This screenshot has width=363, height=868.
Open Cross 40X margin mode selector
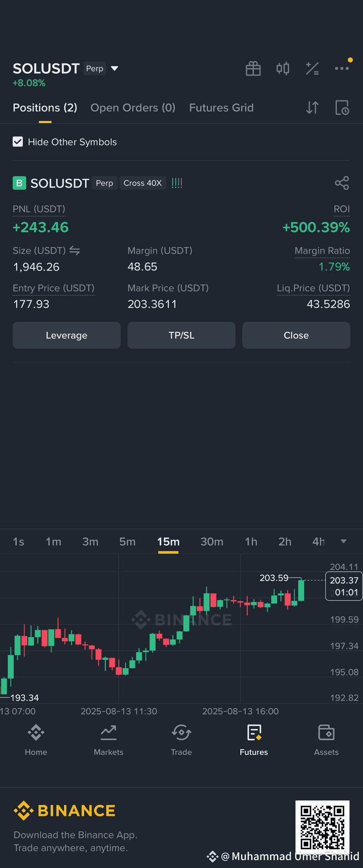(x=142, y=183)
